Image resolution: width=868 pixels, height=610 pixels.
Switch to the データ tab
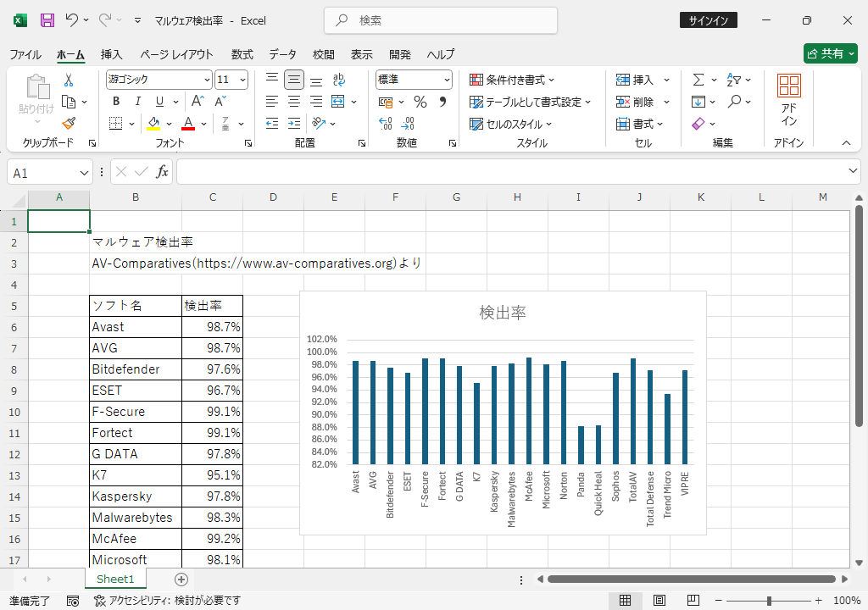pyautogui.click(x=282, y=54)
